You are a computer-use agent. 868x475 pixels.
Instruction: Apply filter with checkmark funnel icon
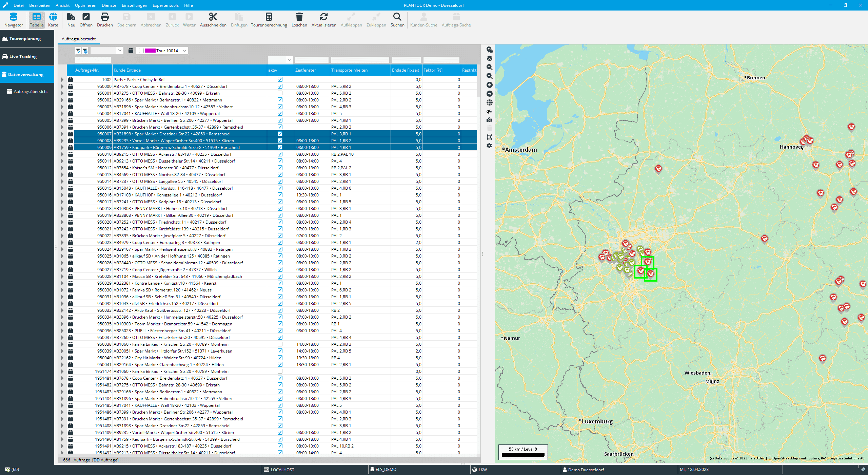(78, 51)
